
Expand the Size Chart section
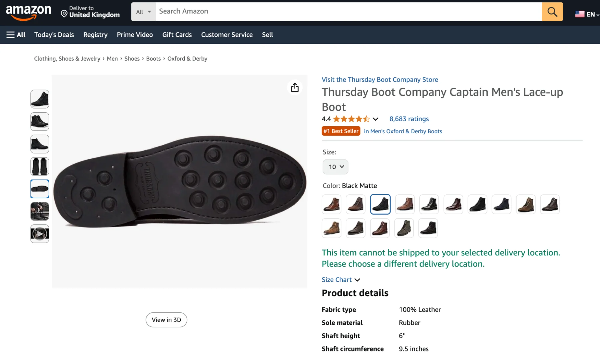click(x=336, y=279)
